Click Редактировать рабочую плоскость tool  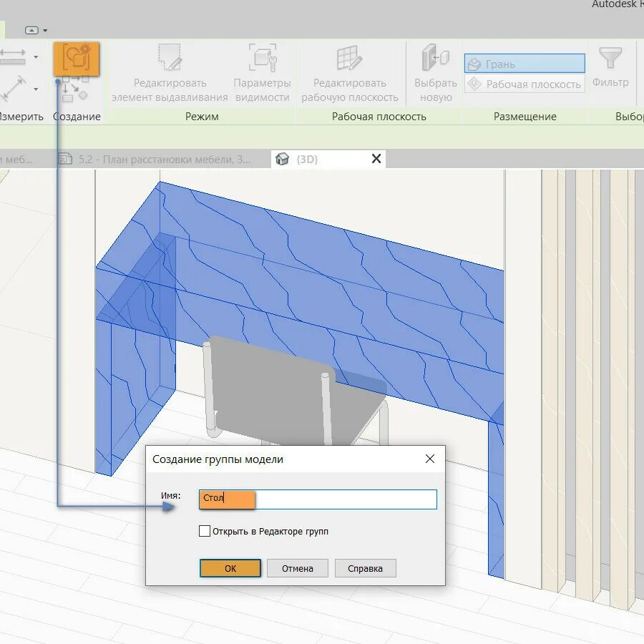click(349, 73)
